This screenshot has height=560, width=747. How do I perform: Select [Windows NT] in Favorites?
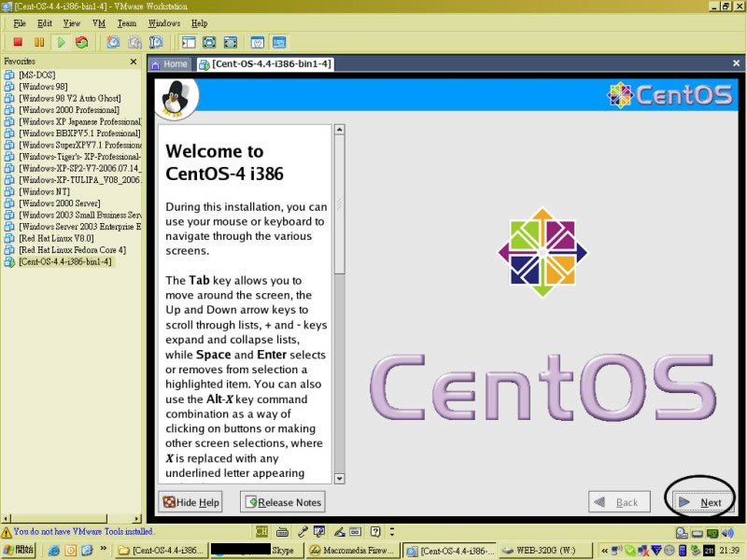(x=44, y=192)
